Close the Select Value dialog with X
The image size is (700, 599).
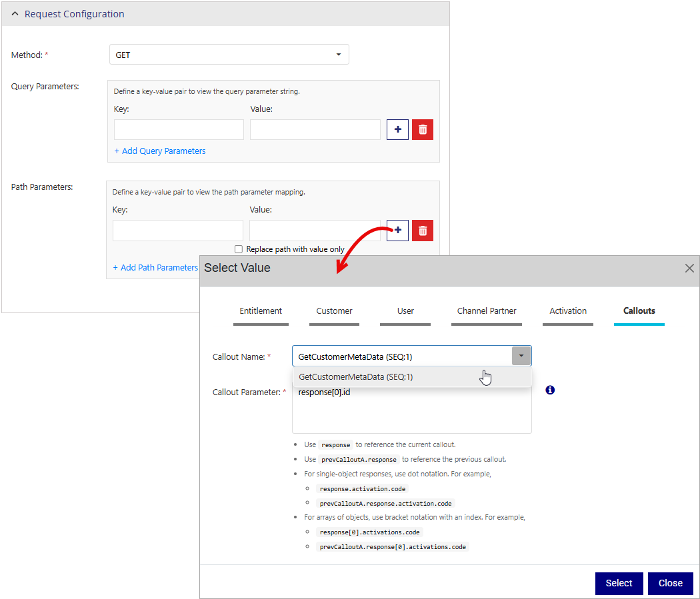coord(689,269)
